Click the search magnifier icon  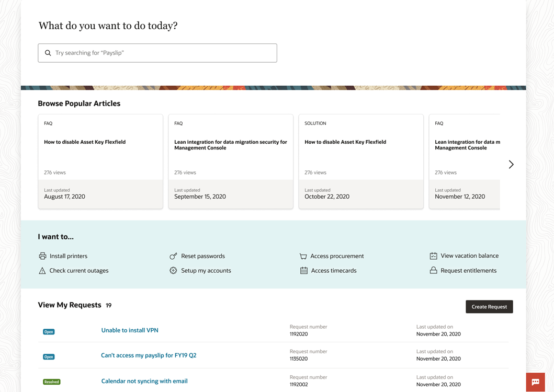(x=48, y=53)
